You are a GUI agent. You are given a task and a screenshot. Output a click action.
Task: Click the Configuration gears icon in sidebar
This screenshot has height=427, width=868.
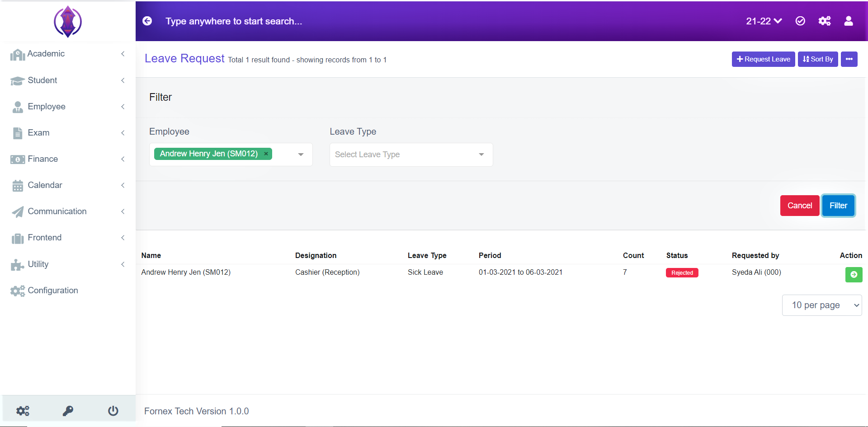[18, 291]
